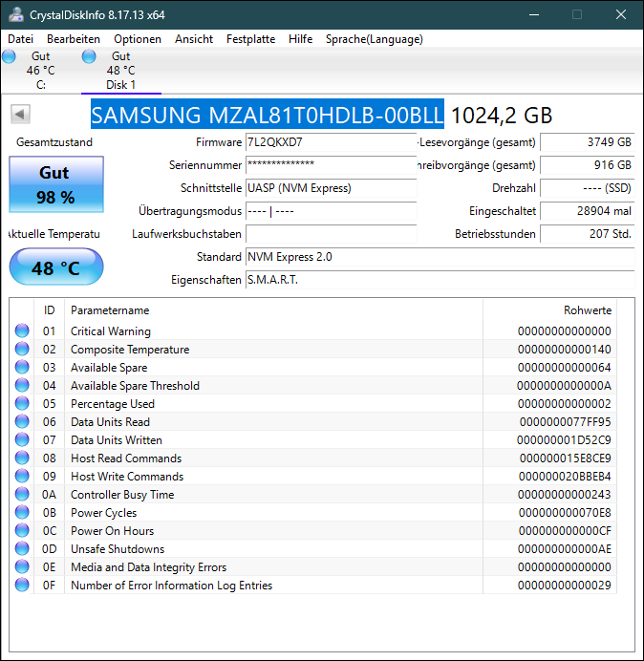Click the status orb of Host Write Commands row

click(22, 476)
